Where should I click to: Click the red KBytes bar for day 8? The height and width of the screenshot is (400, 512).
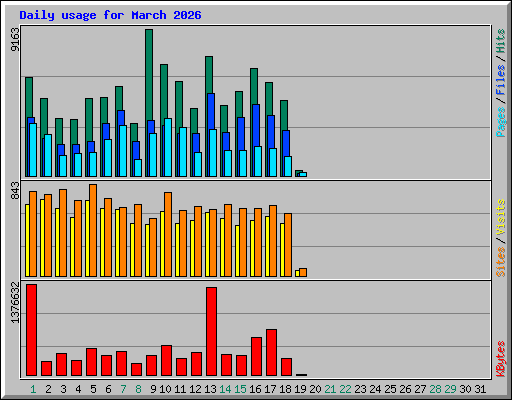pyautogui.click(x=136, y=369)
